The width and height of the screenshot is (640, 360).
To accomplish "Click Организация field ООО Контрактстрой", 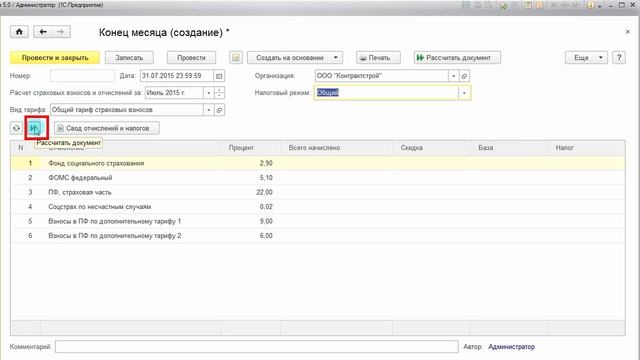I will (382, 76).
